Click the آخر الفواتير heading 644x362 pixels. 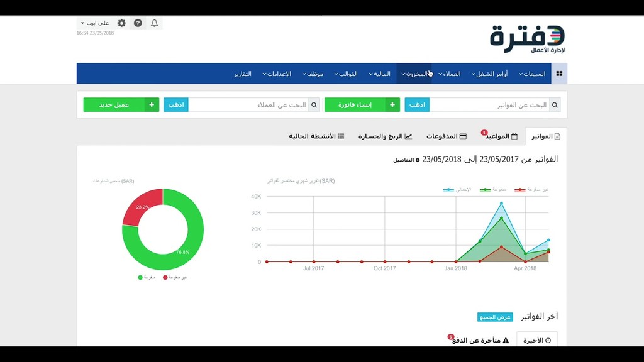click(539, 317)
